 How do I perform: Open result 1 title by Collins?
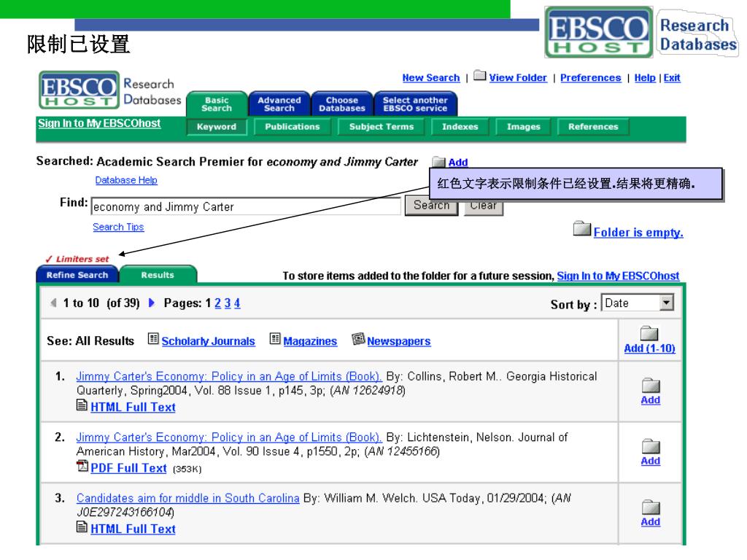click(229, 376)
